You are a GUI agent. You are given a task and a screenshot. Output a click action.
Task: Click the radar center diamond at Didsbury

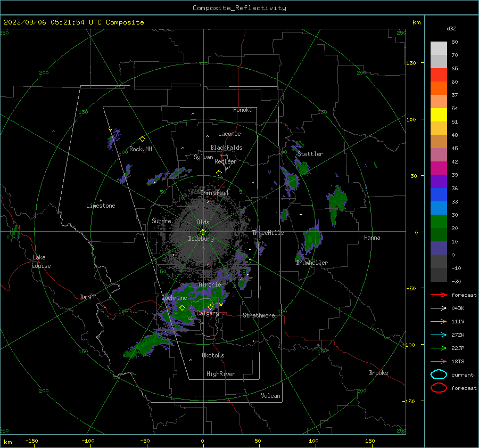pyautogui.click(x=203, y=232)
